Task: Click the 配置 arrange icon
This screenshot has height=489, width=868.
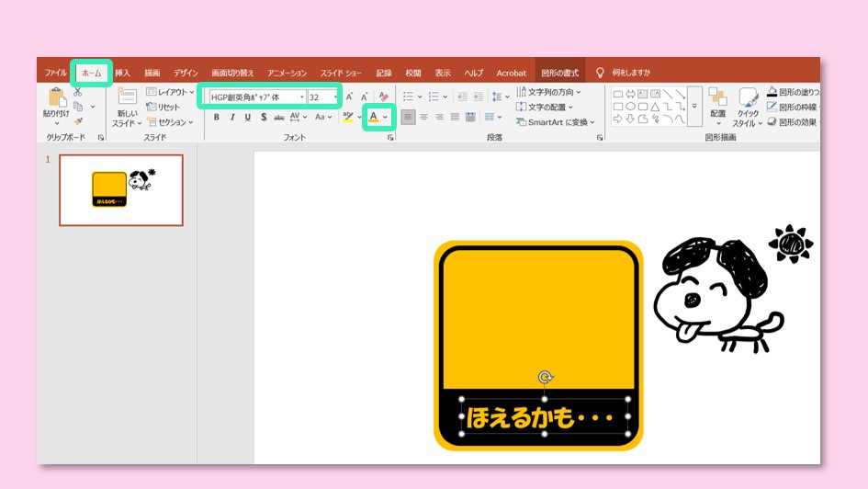Action: click(x=717, y=97)
